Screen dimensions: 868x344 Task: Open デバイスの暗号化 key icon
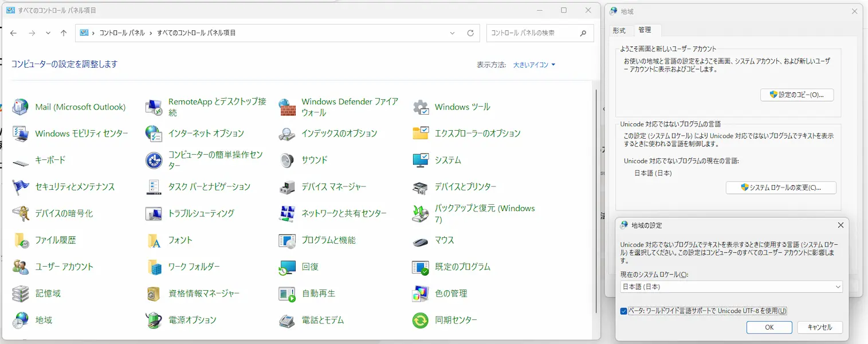[21, 213]
